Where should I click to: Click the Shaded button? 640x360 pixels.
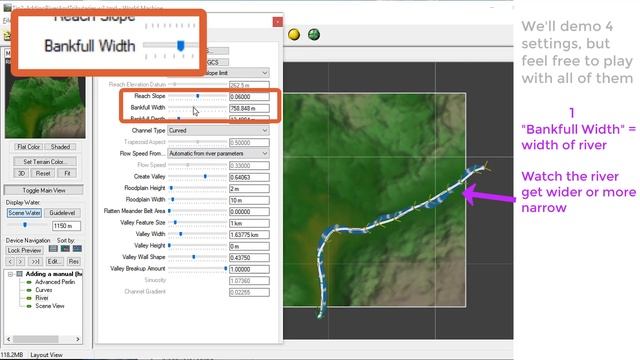coord(60,147)
